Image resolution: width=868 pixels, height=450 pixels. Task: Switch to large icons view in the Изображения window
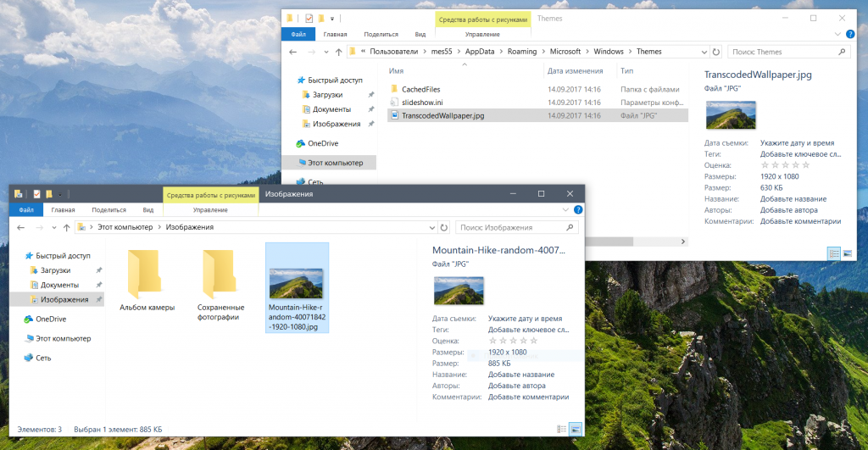pos(576,430)
